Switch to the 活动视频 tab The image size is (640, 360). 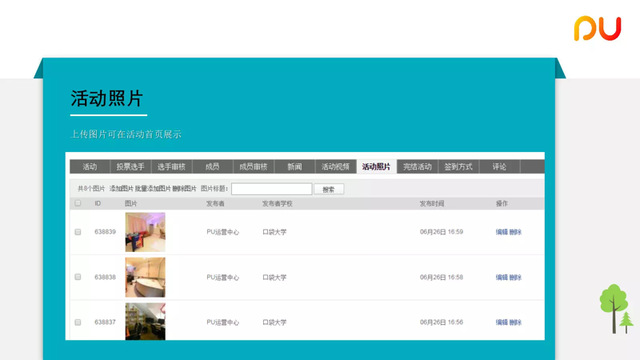tap(336, 167)
